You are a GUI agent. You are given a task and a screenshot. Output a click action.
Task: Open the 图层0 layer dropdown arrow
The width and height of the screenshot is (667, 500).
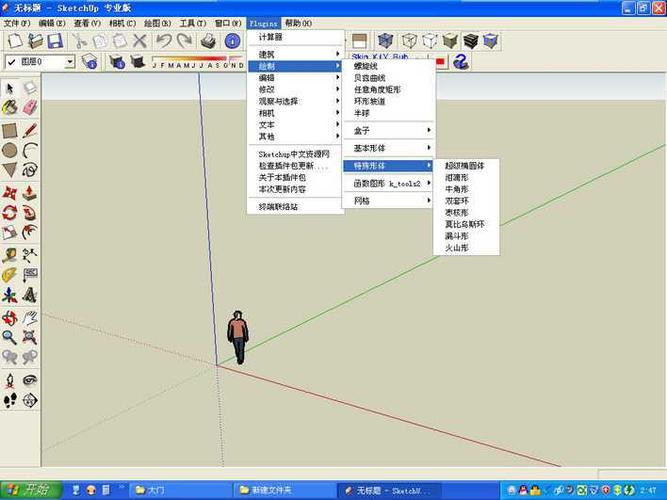69,62
